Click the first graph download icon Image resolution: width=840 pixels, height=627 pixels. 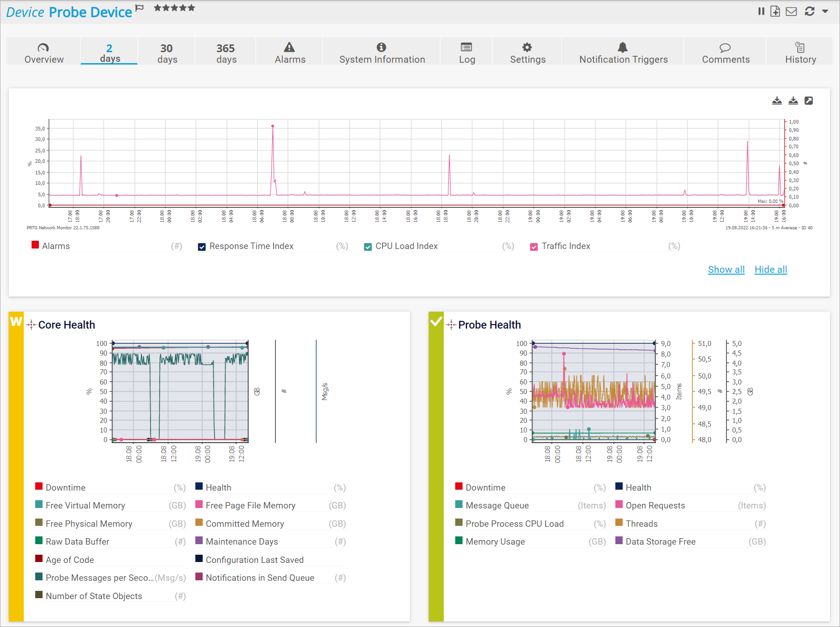pyautogui.click(x=777, y=101)
